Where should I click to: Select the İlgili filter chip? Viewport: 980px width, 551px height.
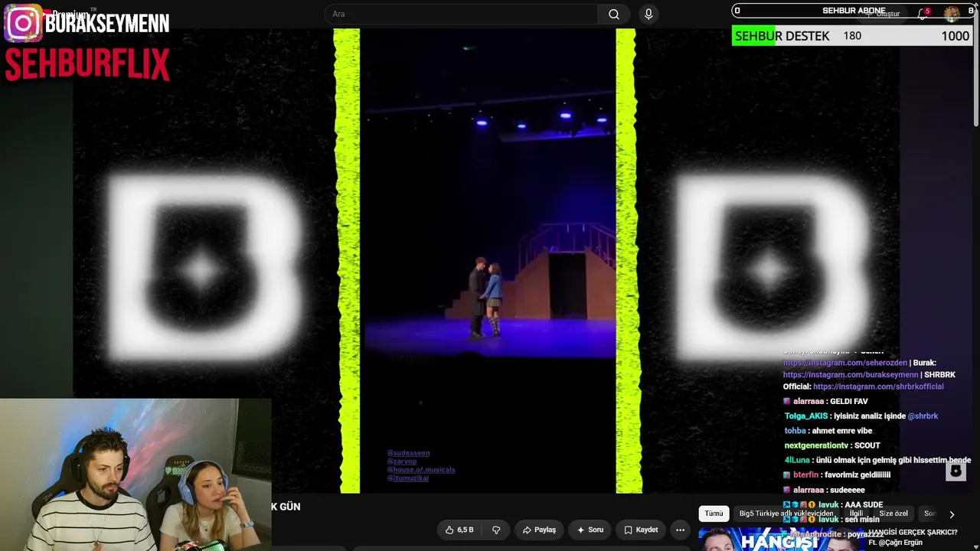pos(857,514)
